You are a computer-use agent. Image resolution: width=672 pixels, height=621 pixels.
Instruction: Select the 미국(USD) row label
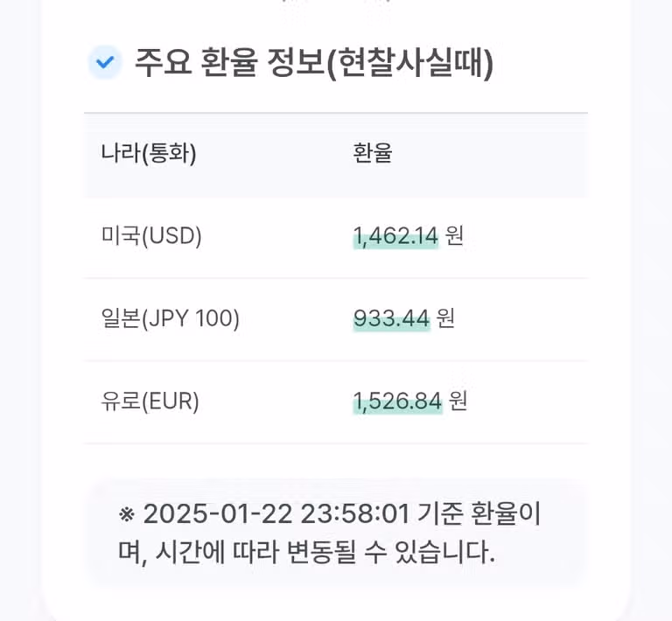pyautogui.click(x=151, y=236)
